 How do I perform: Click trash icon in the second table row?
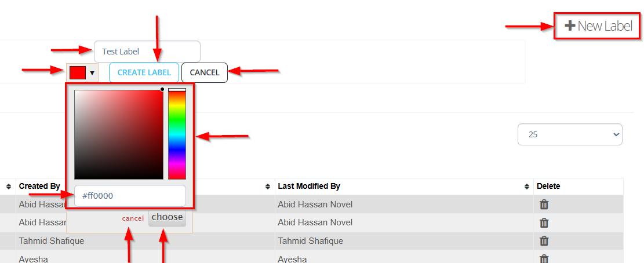coord(544,223)
